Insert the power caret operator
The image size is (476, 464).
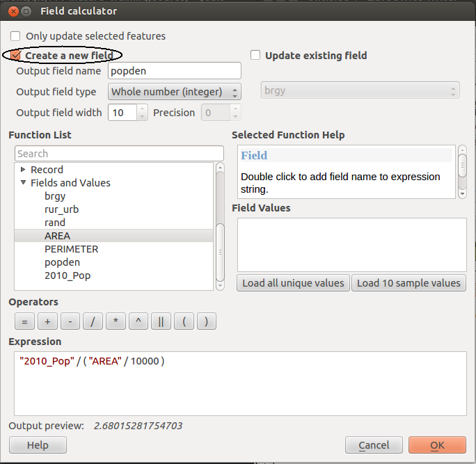coord(138,321)
